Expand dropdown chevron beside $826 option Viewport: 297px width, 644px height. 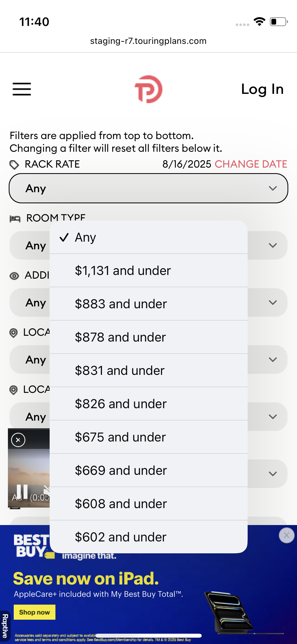272,417
